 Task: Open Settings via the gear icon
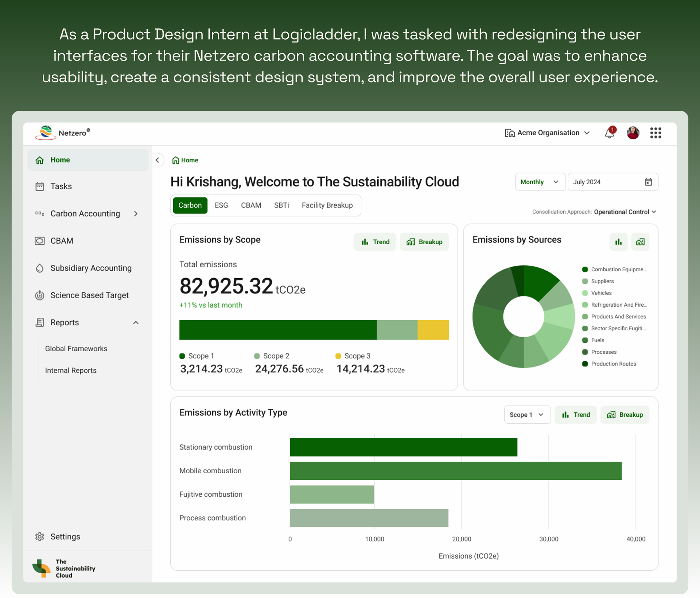pos(40,536)
